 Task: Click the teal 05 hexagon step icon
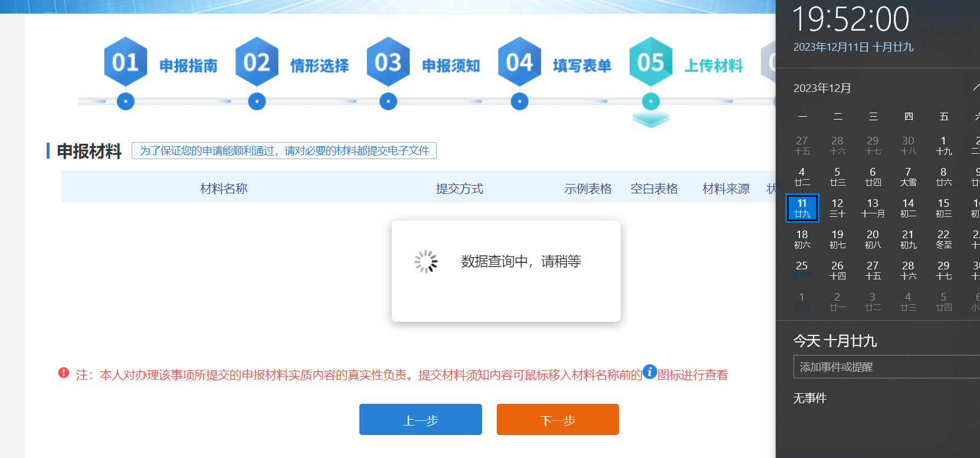pyautogui.click(x=651, y=62)
